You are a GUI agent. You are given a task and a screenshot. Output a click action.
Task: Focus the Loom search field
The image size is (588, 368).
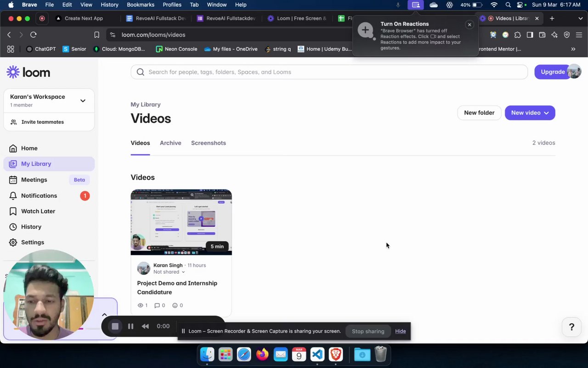pyautogui.click(x=329, y=72)
